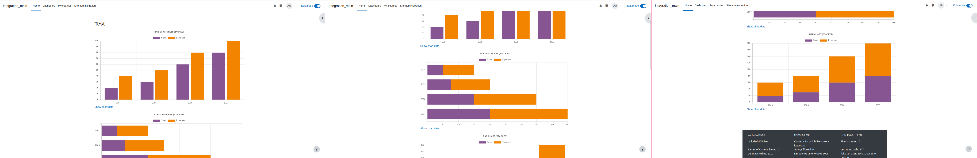Click the help question-mark button, middle window
This screenshot has height=158, width=980.
[x=642, y=149]
